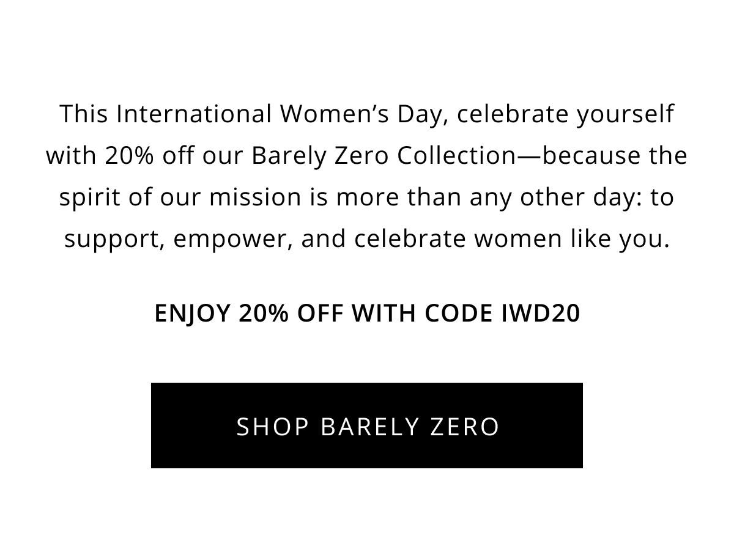This screenshot has width=734, height=560.
Task: Click the Shop Barely Zero button
Action: click(x=367, y=426)
